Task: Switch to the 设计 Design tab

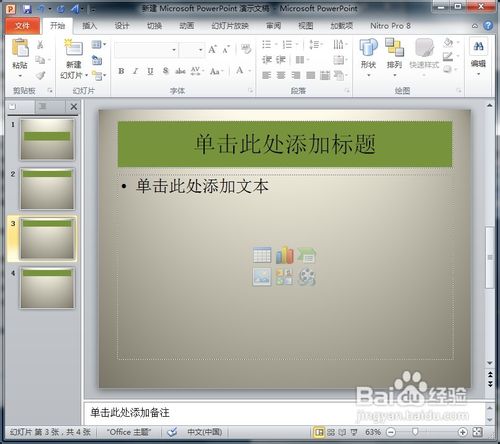Action: pos(122,26)
